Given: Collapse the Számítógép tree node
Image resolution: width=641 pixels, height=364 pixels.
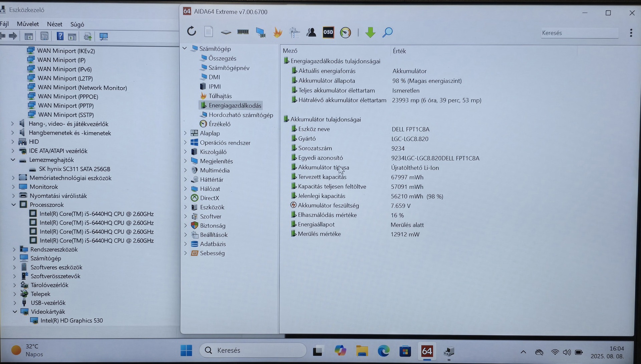Looking at the screenshot, I should tap(185, 48).
